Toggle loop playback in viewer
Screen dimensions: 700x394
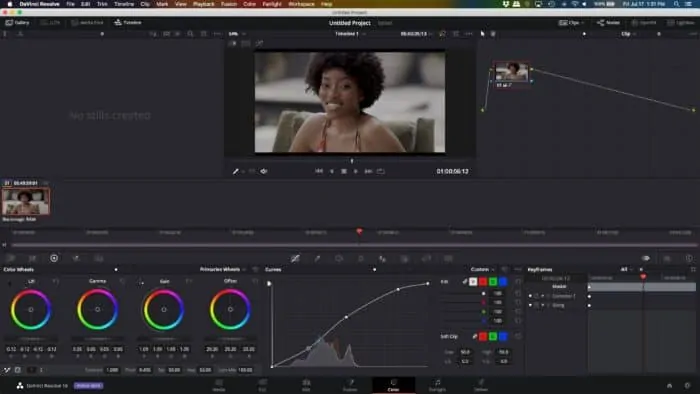tap(380, 171)
